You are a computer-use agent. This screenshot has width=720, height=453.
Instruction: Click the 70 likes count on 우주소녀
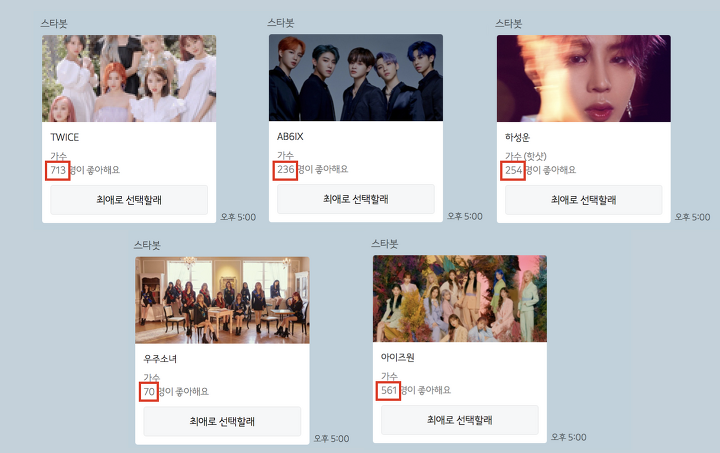(149, 391)
